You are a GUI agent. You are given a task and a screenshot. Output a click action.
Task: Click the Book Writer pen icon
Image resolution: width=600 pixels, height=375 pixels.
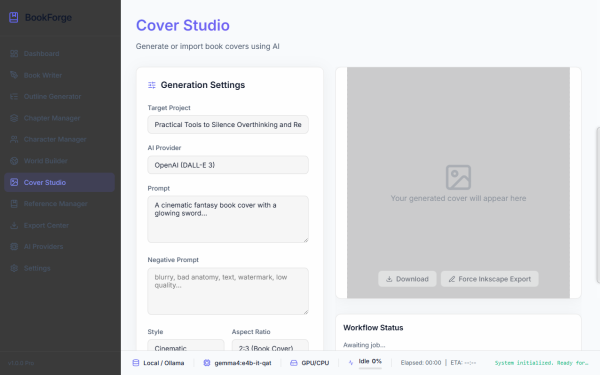pos(14,75)
